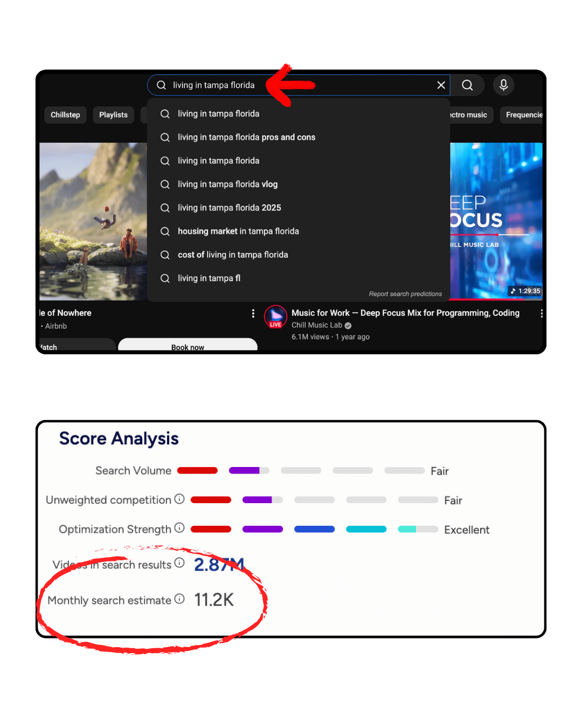Click info icon beside Monthly search estimate
Screen dimensions: 582x728
pos(179,599)
